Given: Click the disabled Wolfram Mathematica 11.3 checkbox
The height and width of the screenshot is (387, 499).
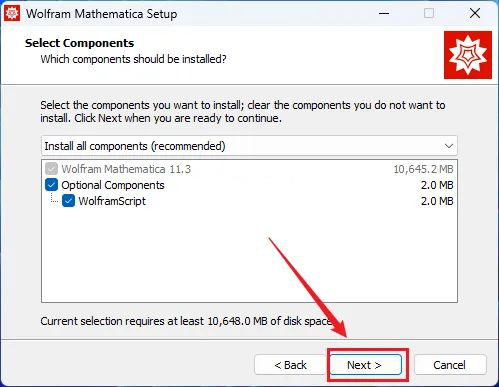Looking at the screenshot, I should click(51, 169).
